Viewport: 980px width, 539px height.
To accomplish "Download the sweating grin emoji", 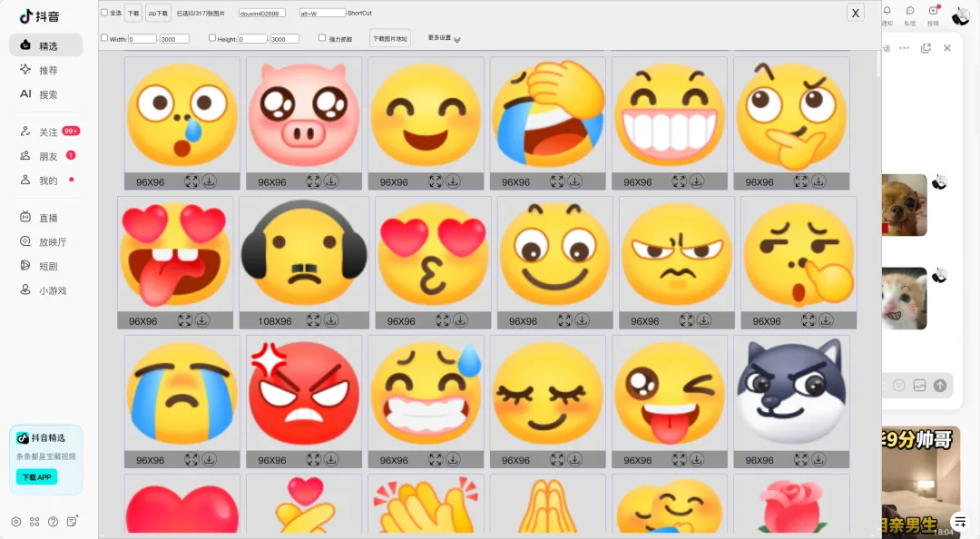I will point(453,459).
